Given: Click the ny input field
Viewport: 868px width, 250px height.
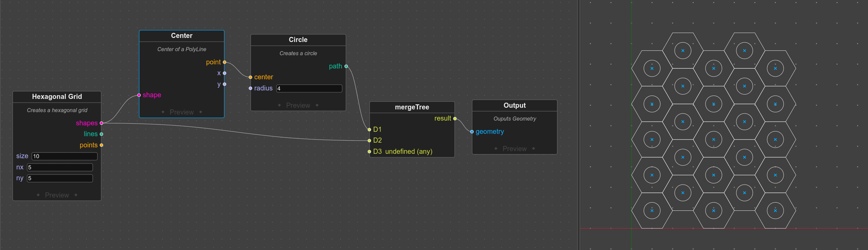Looking at the screenshot, I should click(60, 178).
